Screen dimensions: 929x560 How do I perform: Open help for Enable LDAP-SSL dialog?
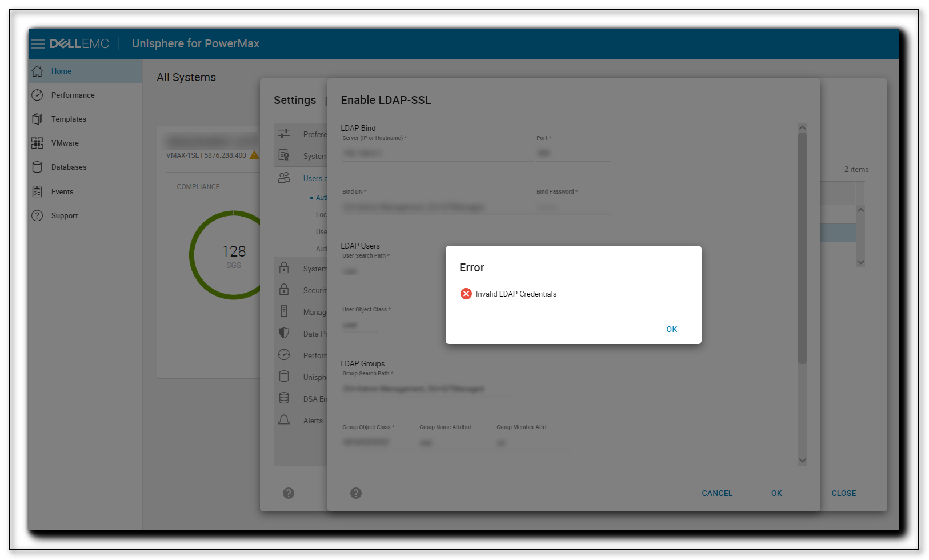pyautogui.click(x=356, y=493)
